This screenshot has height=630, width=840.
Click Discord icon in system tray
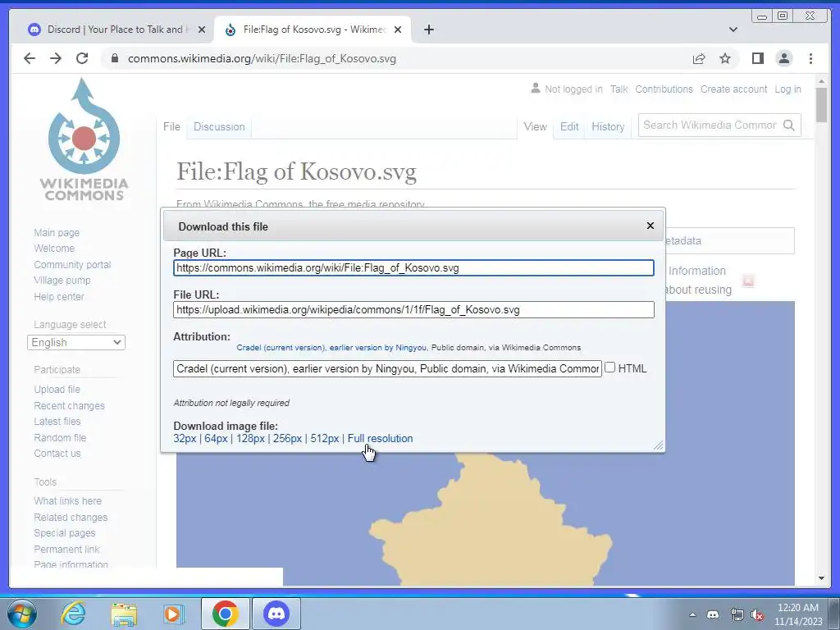click(713, 614)
